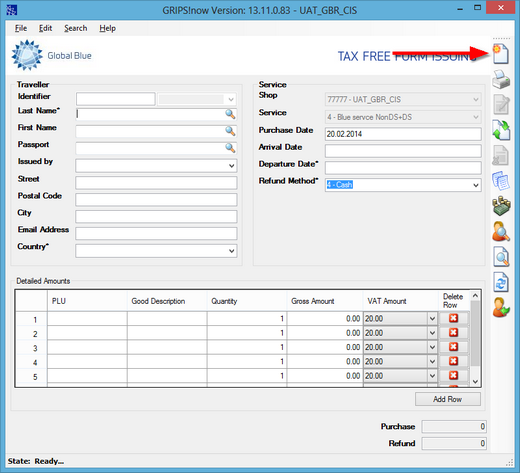Screen dimensions: 520x473
Task: Open the Service dropdown
Action: (x=476, y=117)
